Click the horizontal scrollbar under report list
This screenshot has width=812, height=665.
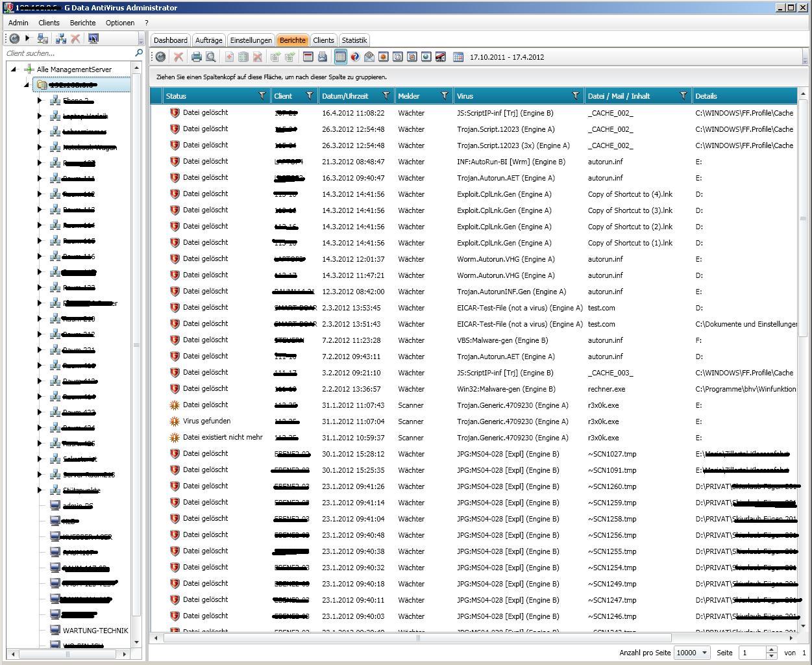pos(417,638)
